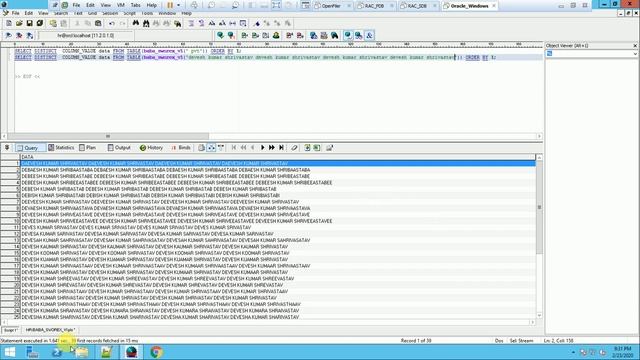This screenshot has height=360, width=640.
Task: Jump to last record icon
Action: tap(281, 148)
